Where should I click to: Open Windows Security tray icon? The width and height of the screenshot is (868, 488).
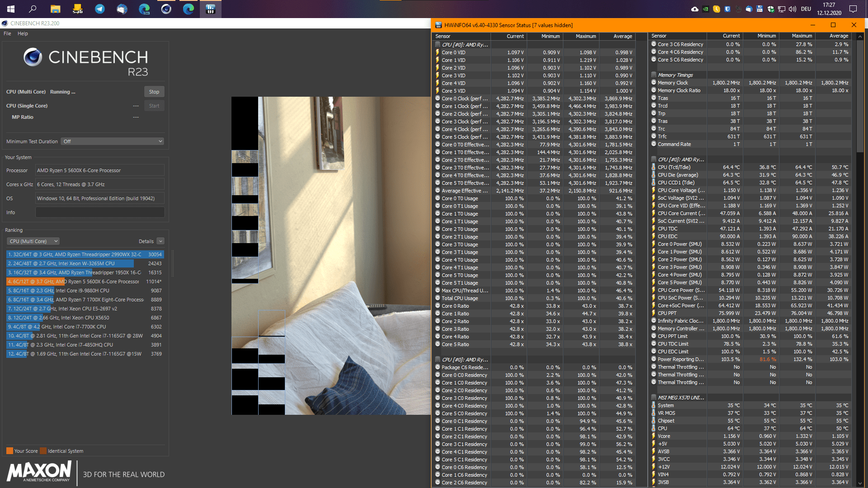pos(770,9)
